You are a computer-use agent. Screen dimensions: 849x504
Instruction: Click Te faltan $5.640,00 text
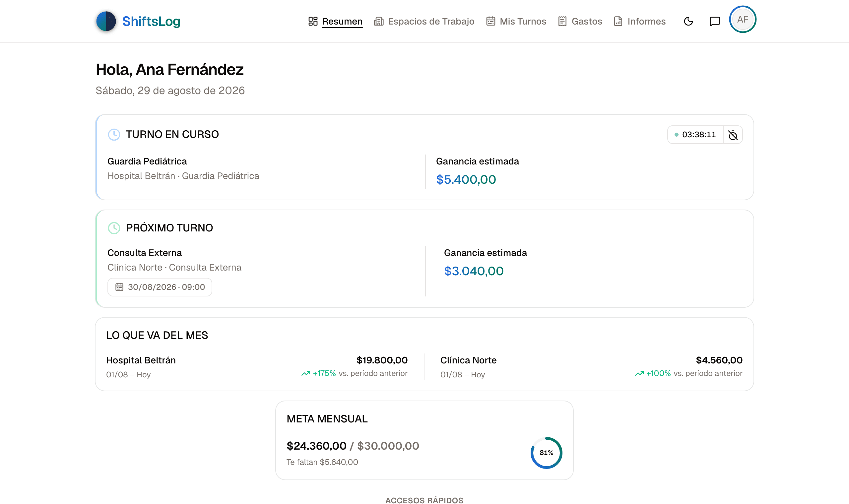pos(322,462)
